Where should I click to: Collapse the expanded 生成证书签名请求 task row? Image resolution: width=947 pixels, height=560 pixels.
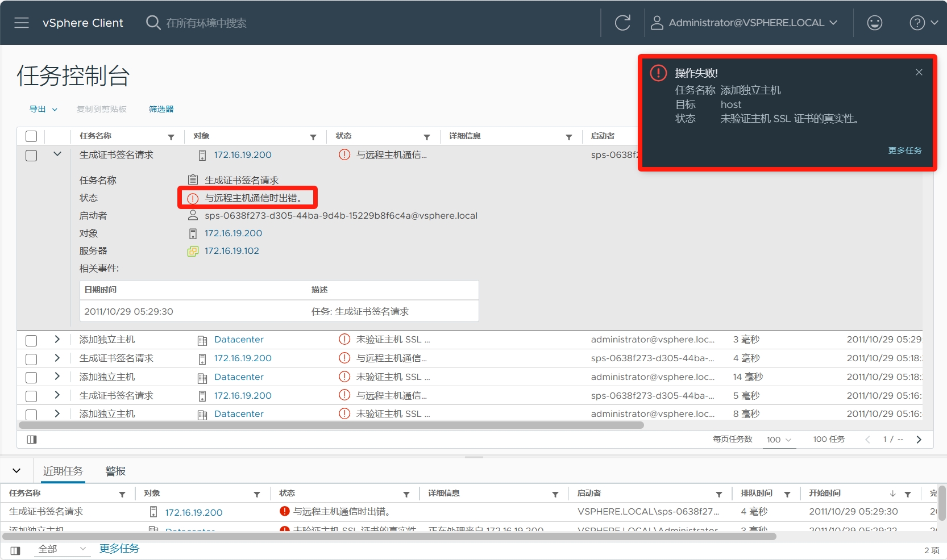coord(57,154)
